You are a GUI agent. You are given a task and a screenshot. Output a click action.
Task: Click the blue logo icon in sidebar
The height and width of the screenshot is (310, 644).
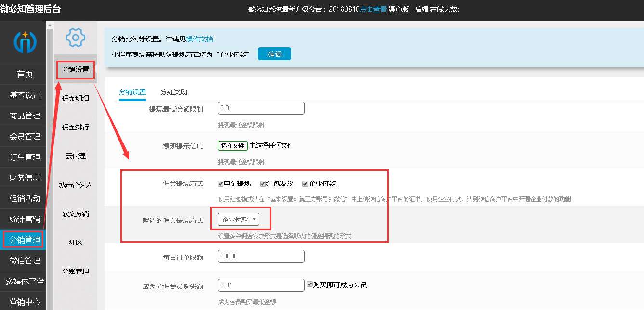[23, 42]
